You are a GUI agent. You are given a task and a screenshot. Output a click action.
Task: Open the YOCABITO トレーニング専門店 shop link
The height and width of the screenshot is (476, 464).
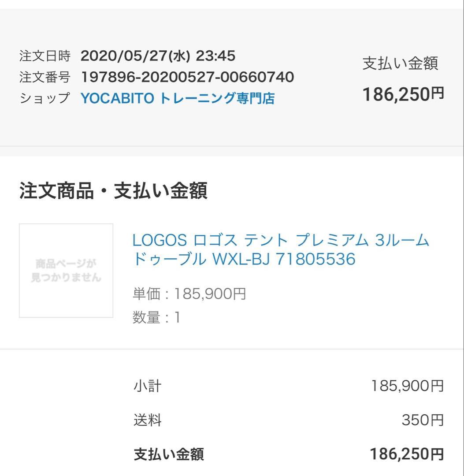point(178,98)
